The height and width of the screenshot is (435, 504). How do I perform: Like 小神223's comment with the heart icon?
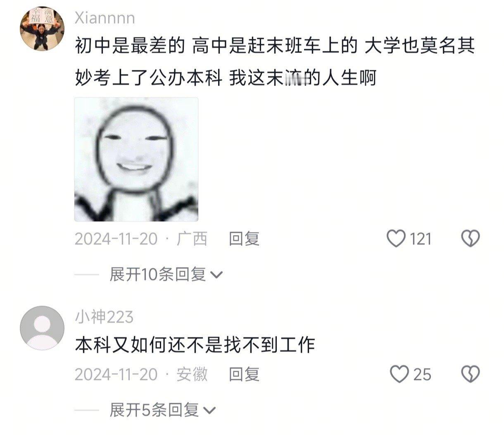(x=399, y=374)
